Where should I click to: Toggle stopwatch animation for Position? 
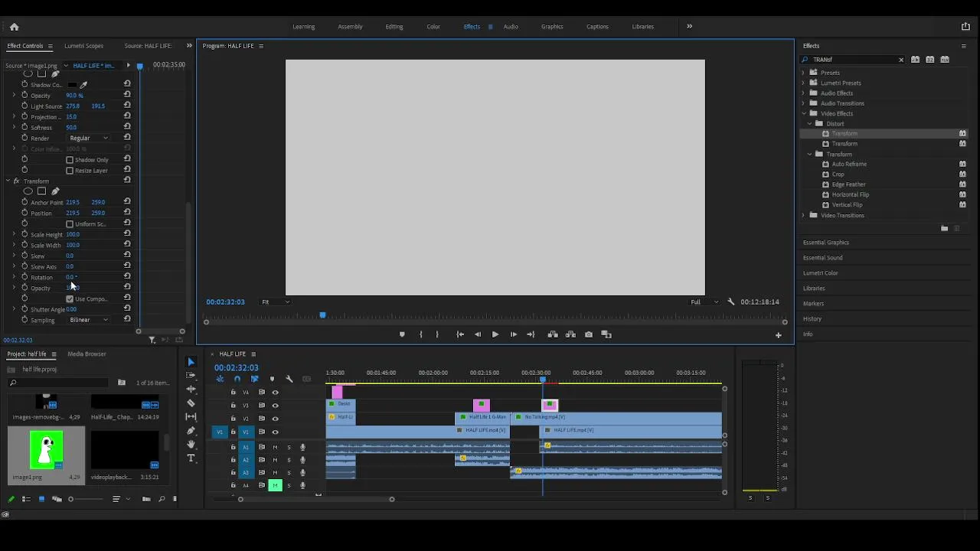click(24, 213)
